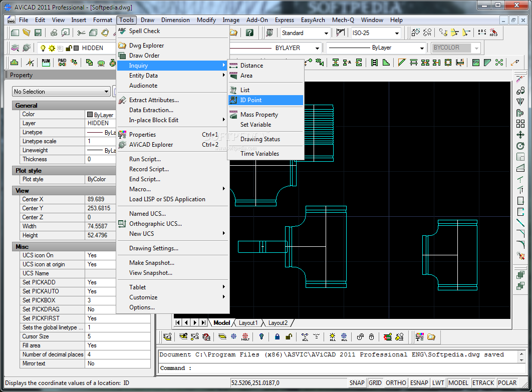Viewport: 532px width, 392px height.
Task: Click the last-tab navigation arrow button
Action: pos(203,322)
